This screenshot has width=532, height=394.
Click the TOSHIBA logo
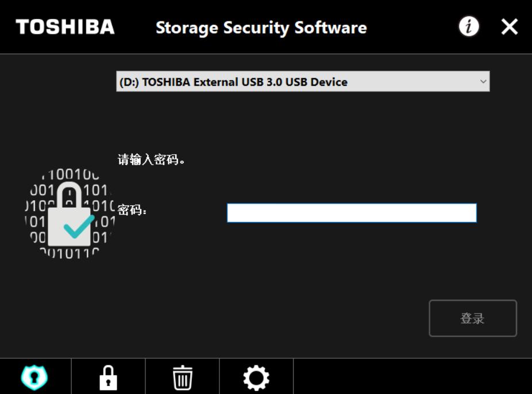[65, 27]
